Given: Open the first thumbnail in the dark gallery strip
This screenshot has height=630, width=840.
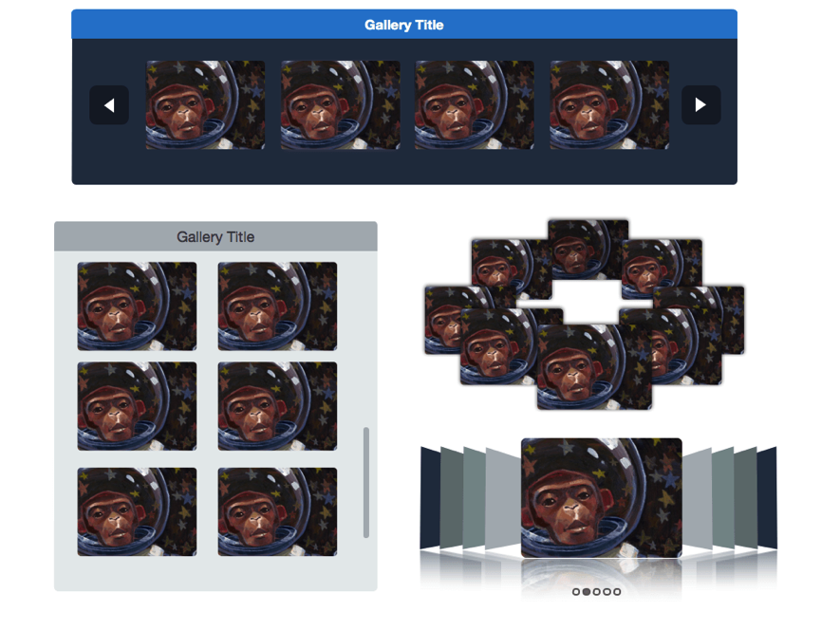Looking at the screenshot, I should click(x=205, y=105).
